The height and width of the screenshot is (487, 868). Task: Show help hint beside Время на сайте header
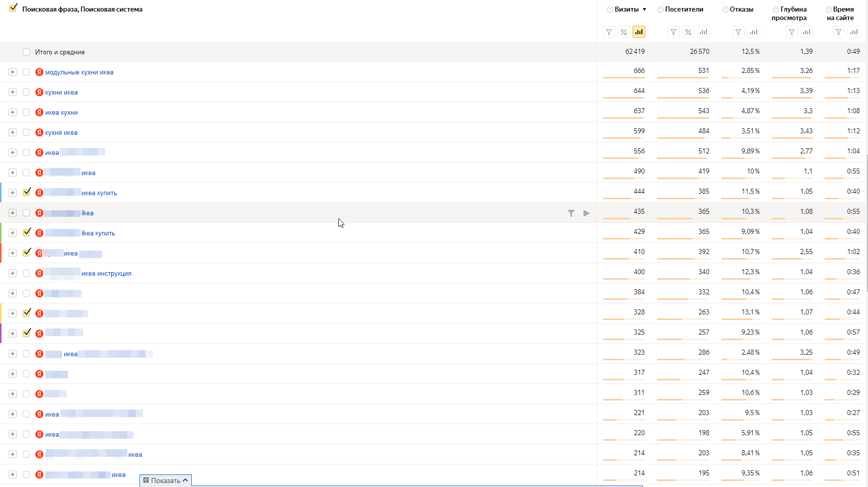829,10
